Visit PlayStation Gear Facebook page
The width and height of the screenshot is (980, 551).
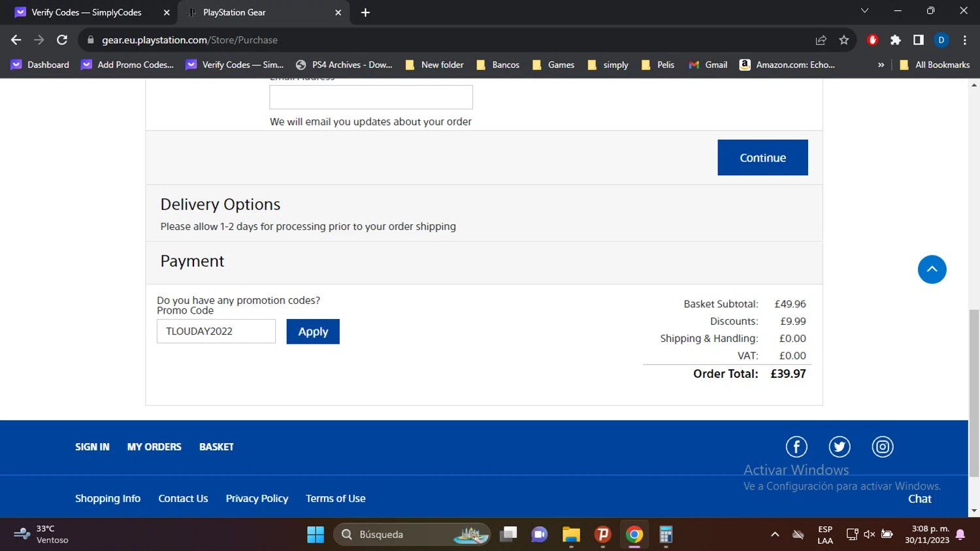click(x=796, y=447)
